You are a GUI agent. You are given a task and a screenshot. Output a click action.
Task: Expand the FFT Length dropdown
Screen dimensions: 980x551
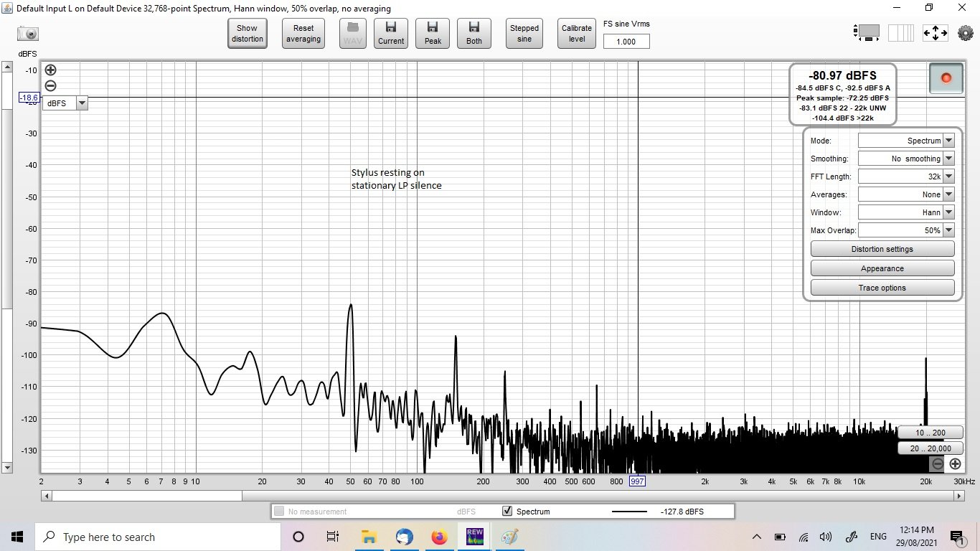pos(906,176)
